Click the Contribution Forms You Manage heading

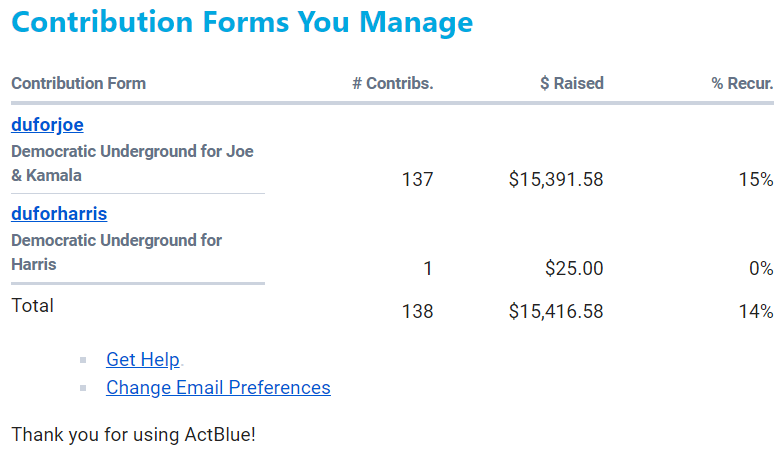pos(242,22)
